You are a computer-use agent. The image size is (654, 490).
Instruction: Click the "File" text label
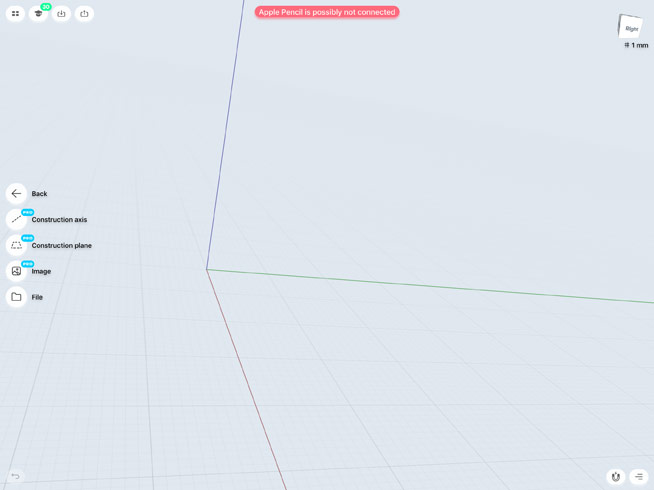pyautogui.click(x=37, y=297)
